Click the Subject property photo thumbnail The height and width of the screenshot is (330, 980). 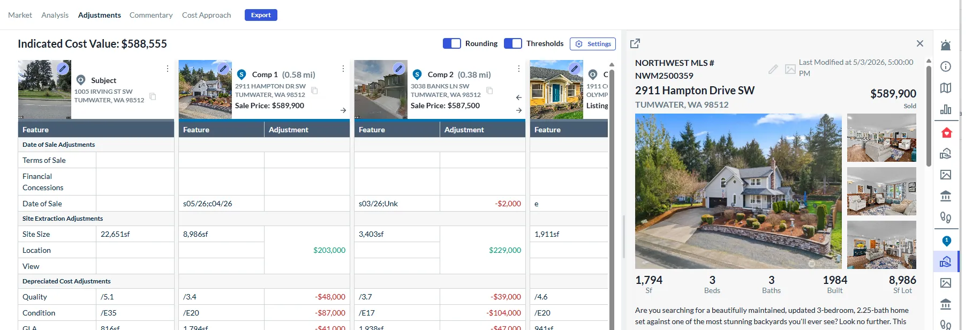tap(44, 89)
